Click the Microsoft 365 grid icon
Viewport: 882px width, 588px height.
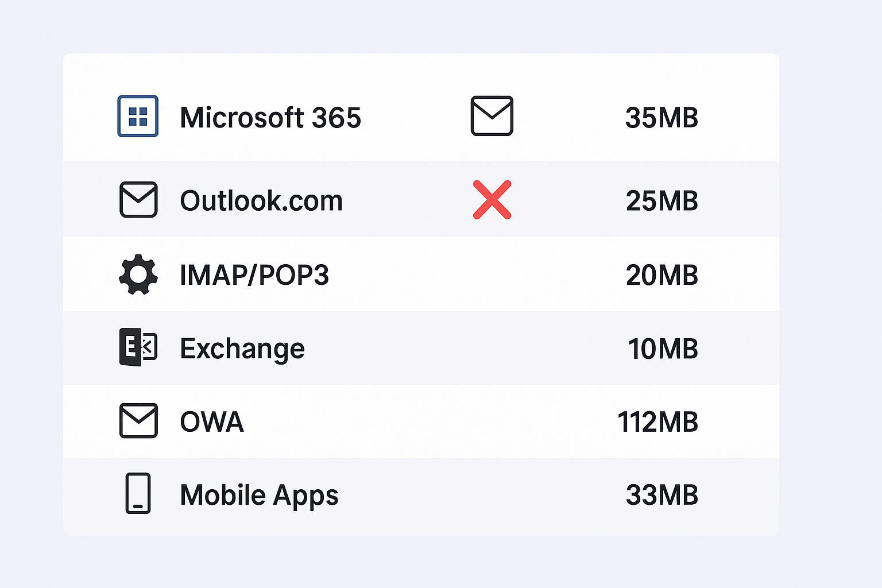tap(138, 116)
